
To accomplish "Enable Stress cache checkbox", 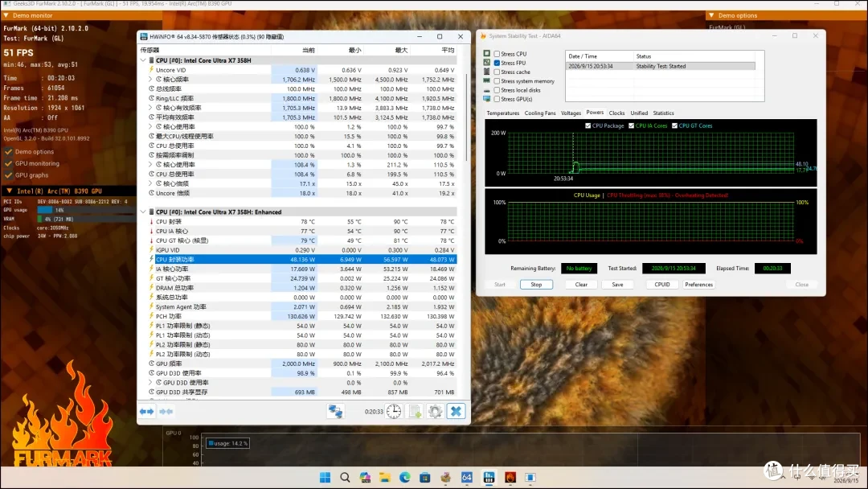I will pos(497,72).
